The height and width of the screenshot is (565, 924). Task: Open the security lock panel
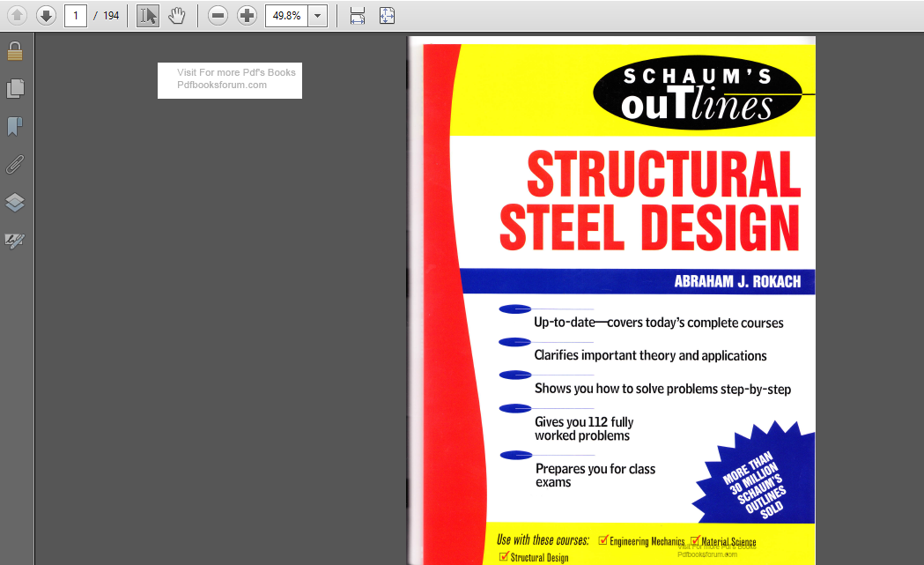[15, 51]
